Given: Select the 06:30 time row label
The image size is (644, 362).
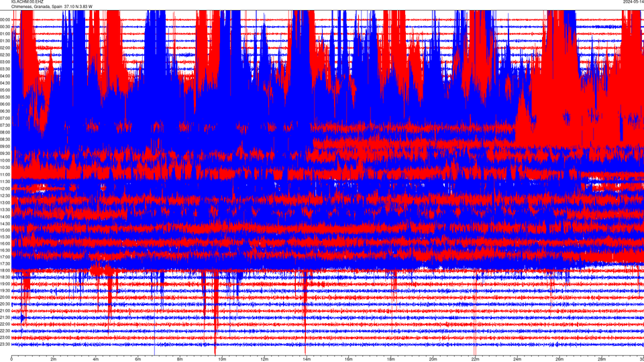Looking at the screenshot, I should point(5,111).
